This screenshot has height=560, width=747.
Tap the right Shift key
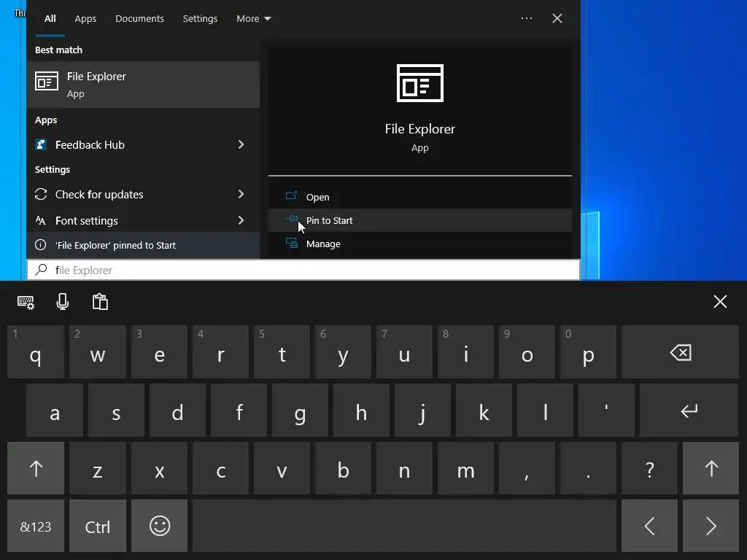(x=711, y=469)
